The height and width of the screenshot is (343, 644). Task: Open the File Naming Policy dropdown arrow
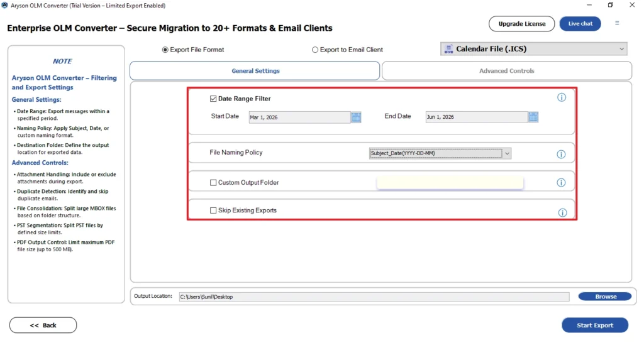tap(508, 153)
